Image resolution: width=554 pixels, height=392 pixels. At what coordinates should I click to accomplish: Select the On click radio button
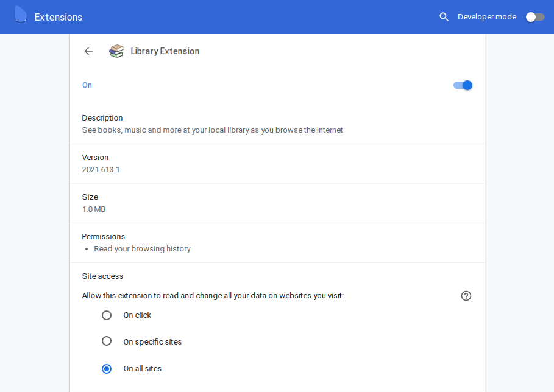(107, 315)
